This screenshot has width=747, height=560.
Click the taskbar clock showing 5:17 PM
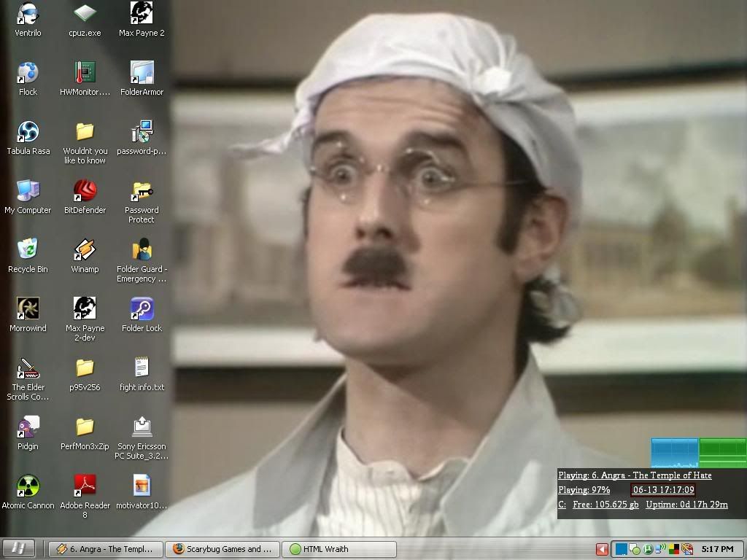coord(717,549)
